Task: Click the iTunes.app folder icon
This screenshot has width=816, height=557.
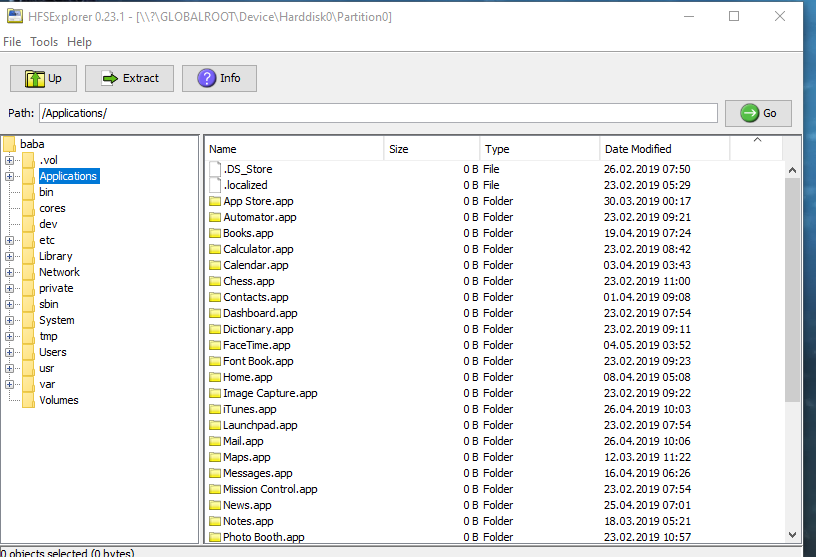Action: point(215,409)
